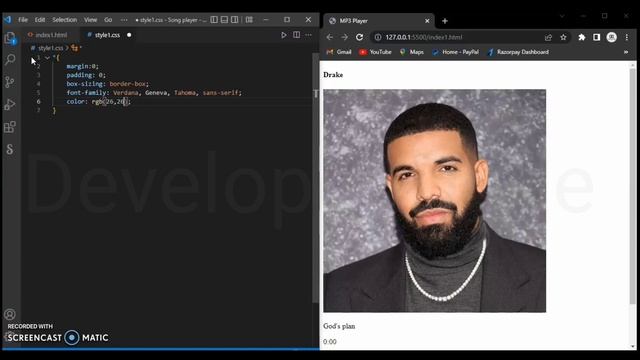Toggle the bottom panel layout icon
640x360 pixels.
click(x=224, y=20)
